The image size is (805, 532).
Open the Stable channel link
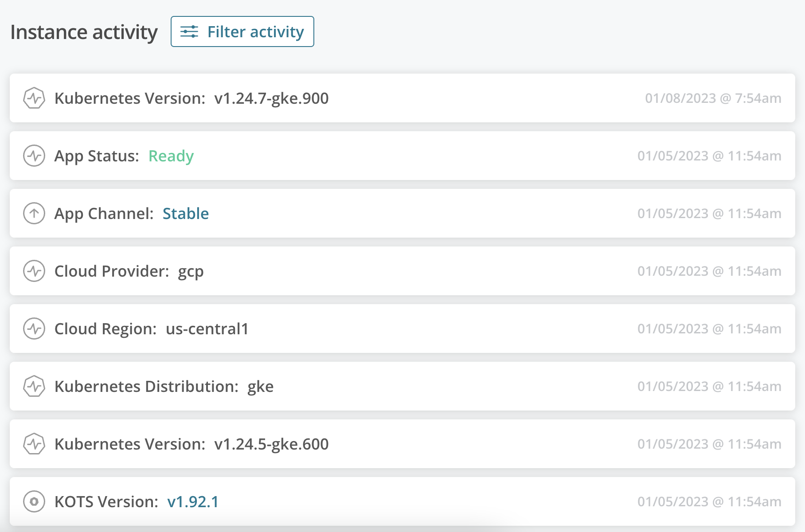(x=186, y=214)
